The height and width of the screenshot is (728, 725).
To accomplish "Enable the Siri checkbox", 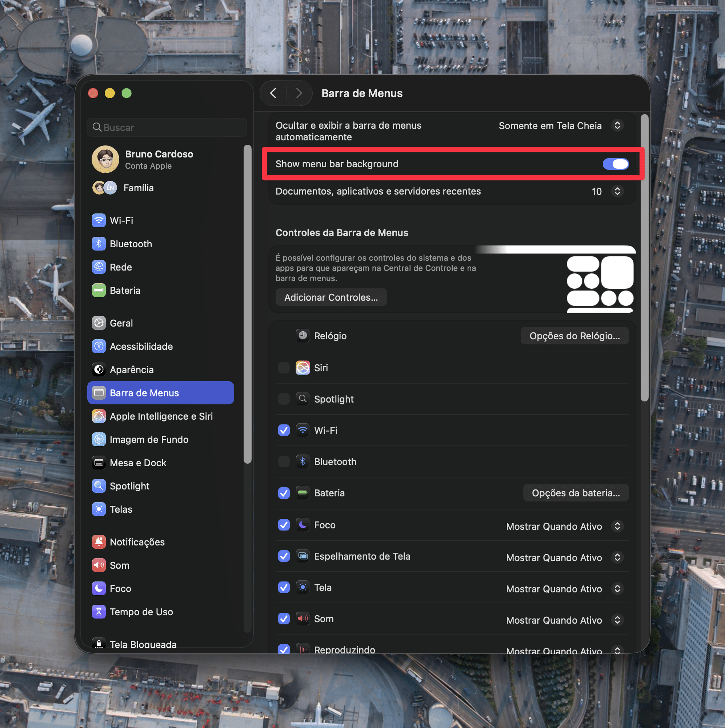I will 284,368.
